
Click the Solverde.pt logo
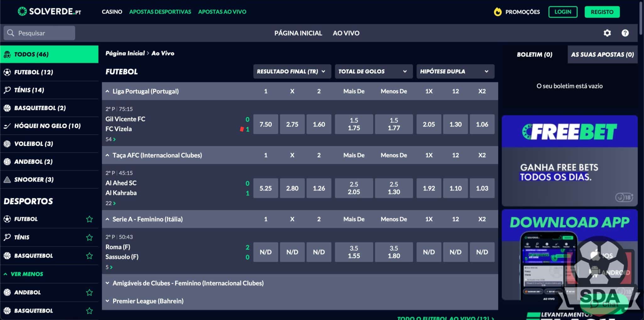[x=49, y=12]
